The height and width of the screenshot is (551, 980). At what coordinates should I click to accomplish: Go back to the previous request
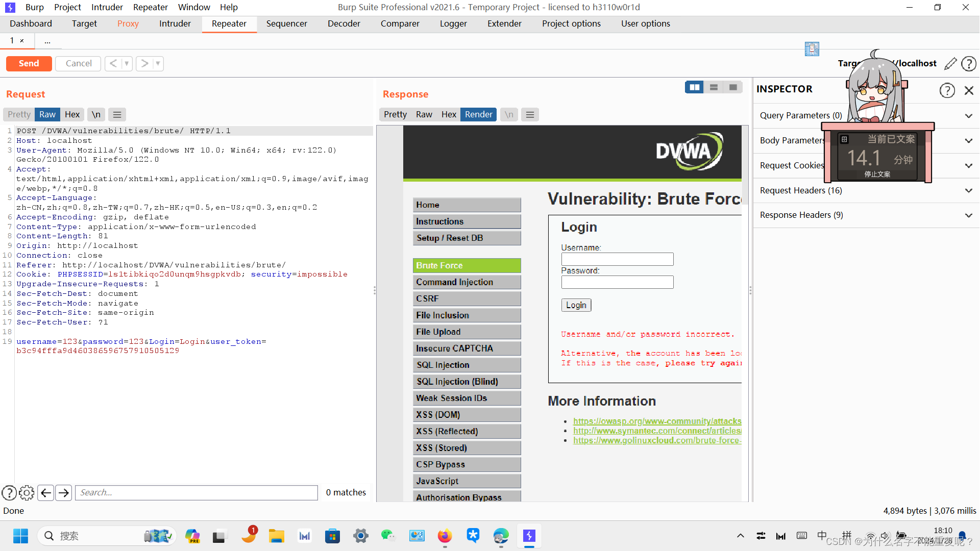click(x=113, y=63)
